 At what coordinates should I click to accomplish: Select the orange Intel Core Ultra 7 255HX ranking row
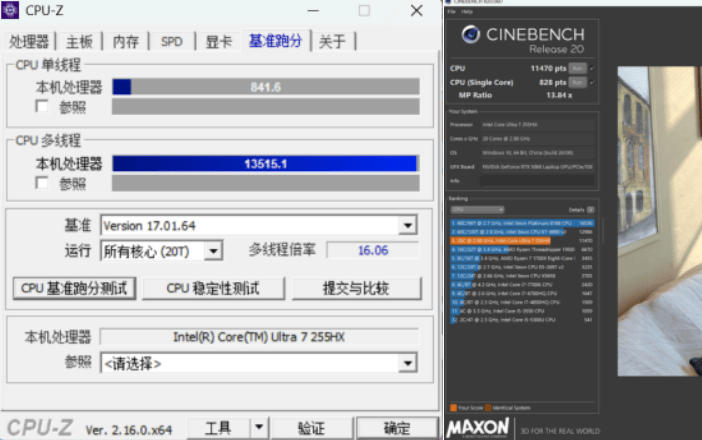(522, 240)
